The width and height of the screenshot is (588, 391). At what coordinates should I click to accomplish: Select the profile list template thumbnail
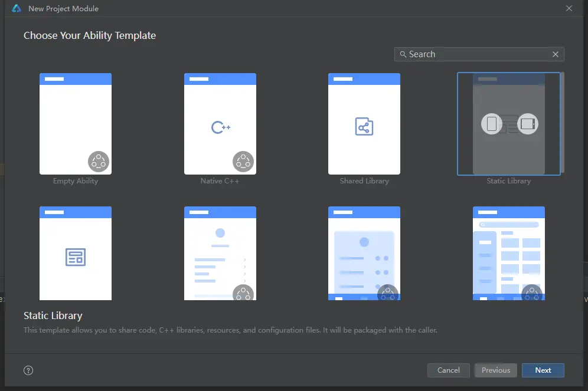point(220,253)
